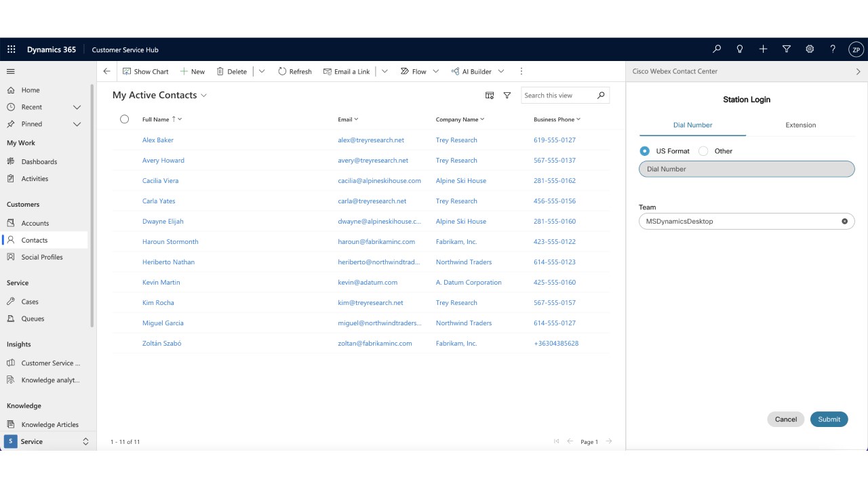Open the Flow command
Screen dimensions: 868x488
(x=413, y=71)
